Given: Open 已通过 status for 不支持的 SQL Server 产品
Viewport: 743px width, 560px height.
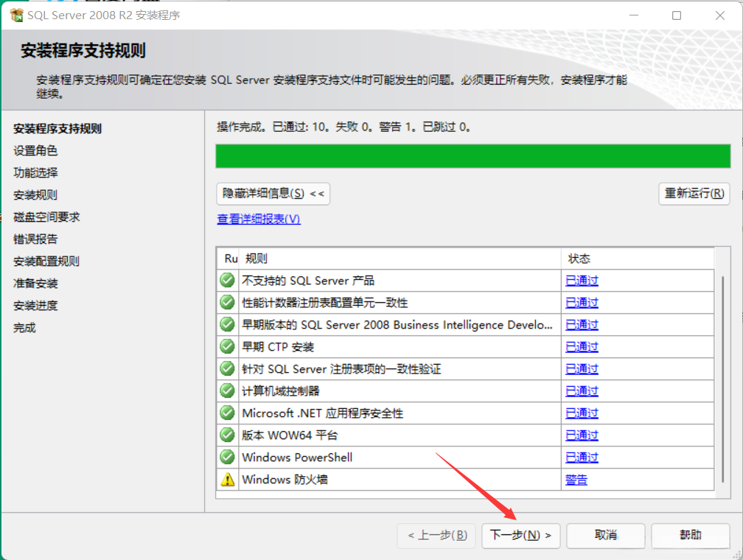Looking at the screenshot, I should pos(582,281).
